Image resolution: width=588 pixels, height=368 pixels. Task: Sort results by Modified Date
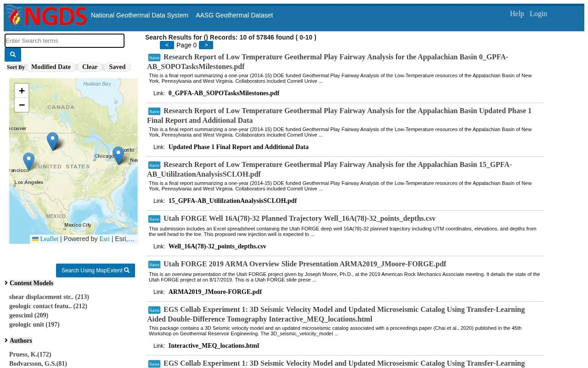click(51, 67)
